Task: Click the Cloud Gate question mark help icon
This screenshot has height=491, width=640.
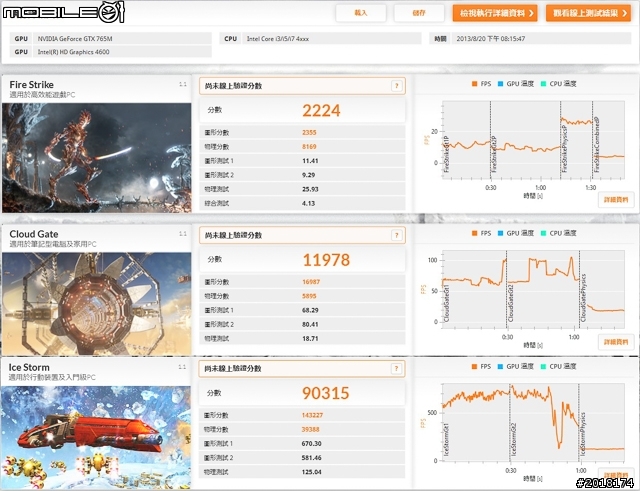Action: [396, 235]
